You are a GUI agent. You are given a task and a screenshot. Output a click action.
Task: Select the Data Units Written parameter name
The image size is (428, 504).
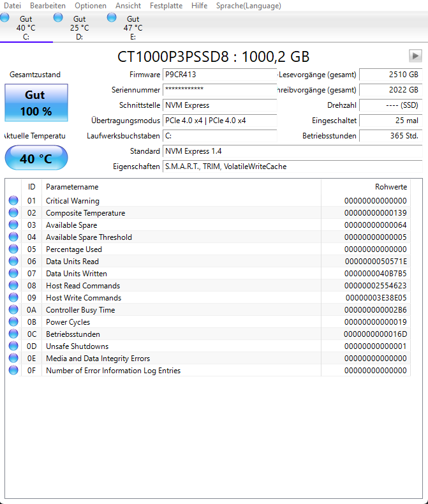tap(77, 274)
